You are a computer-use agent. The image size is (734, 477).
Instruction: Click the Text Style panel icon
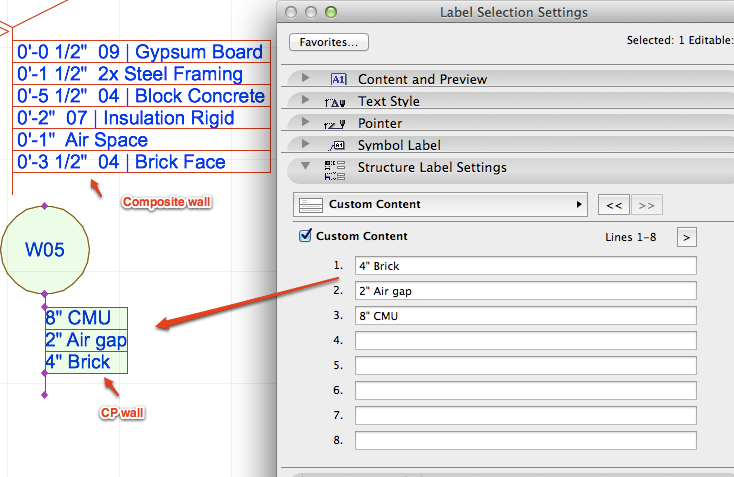pyautogui.click(x=336, y=101)
